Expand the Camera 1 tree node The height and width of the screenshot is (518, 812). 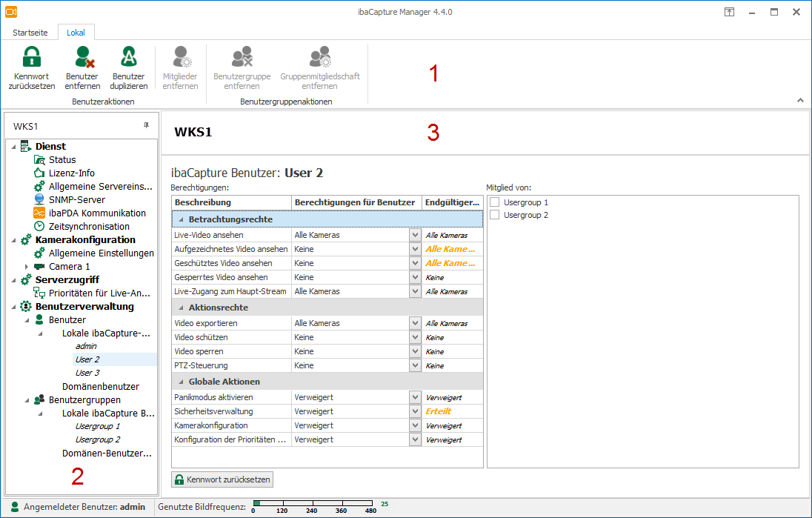pos(27,267)
